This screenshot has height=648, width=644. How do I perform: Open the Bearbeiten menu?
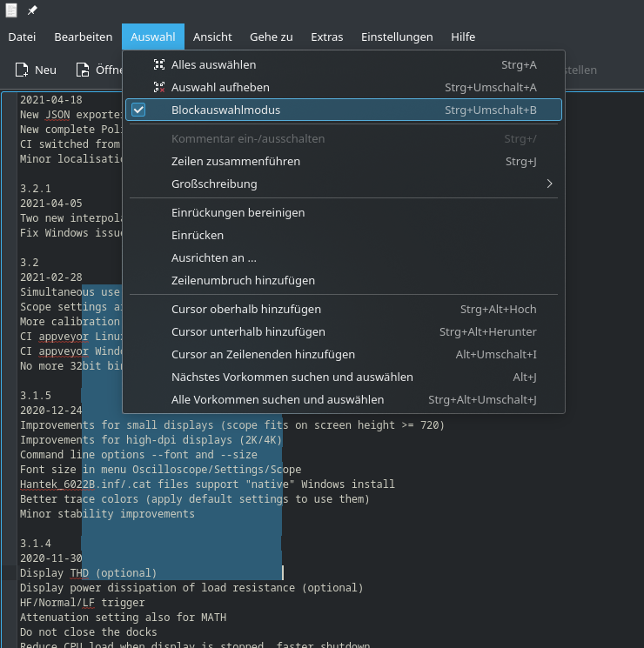(84, 37)
